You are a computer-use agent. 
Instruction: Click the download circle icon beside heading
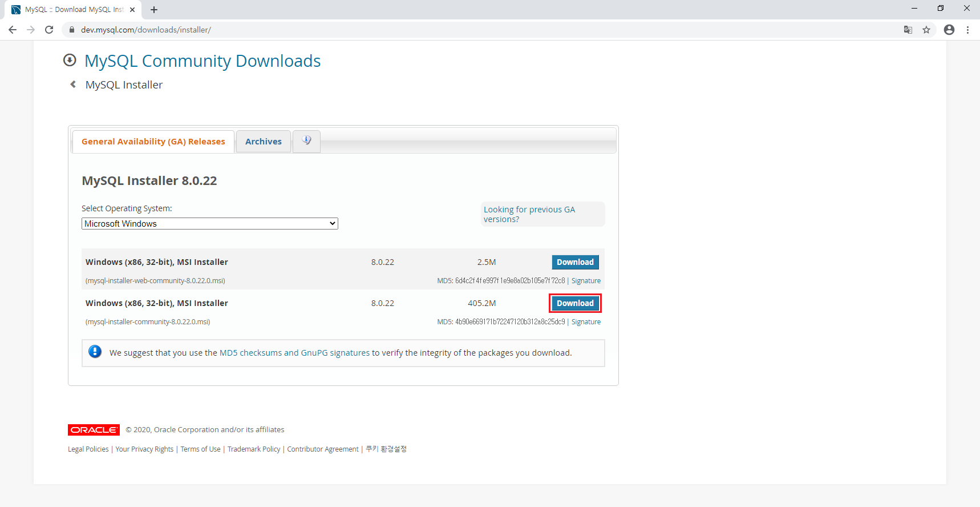[70, 60]
